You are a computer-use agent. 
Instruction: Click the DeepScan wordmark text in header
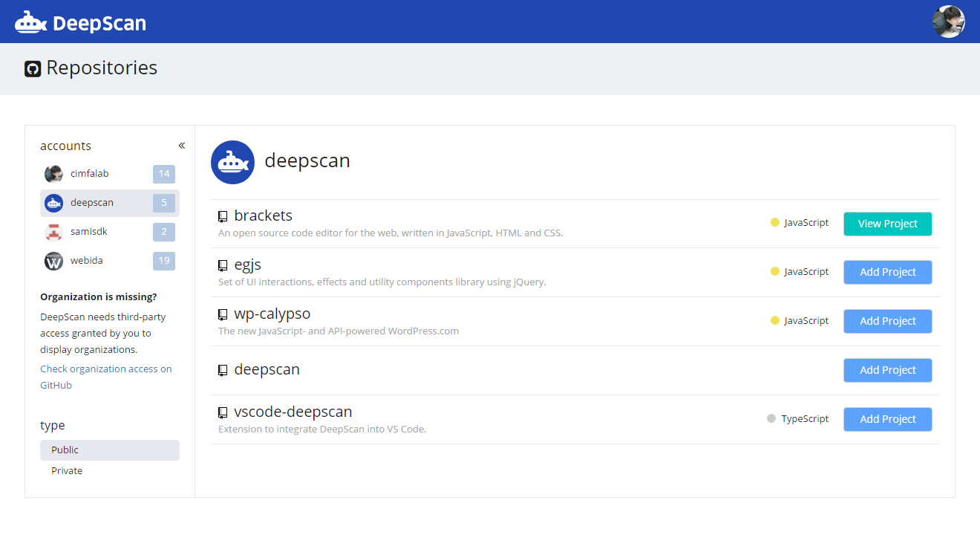pos(99,23)
